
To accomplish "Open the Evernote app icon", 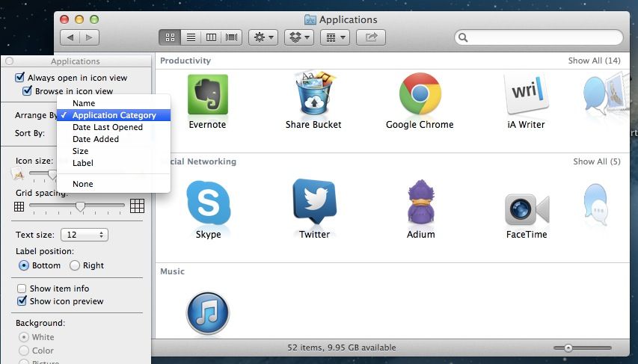I will pos(207,95).
